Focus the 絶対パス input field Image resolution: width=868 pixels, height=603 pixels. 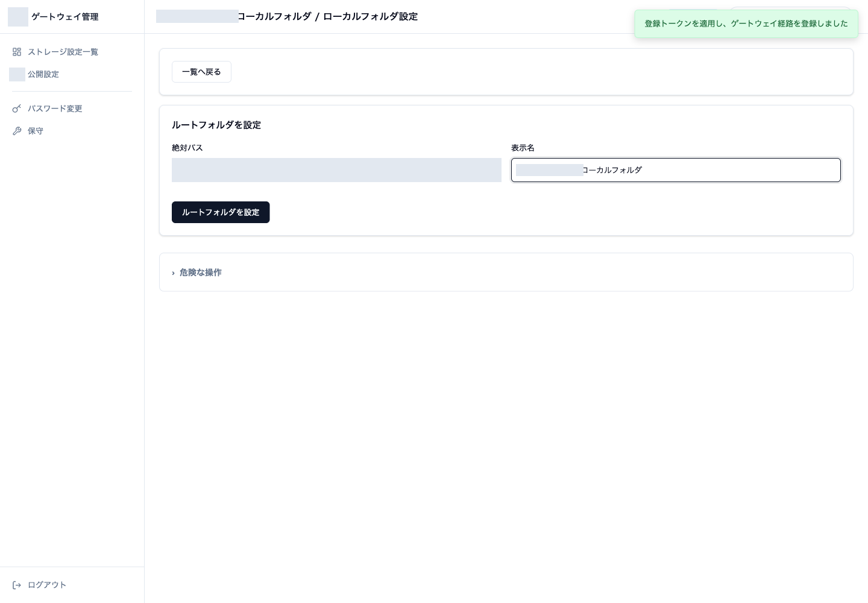pyautogui.click(x=336, y=170)
